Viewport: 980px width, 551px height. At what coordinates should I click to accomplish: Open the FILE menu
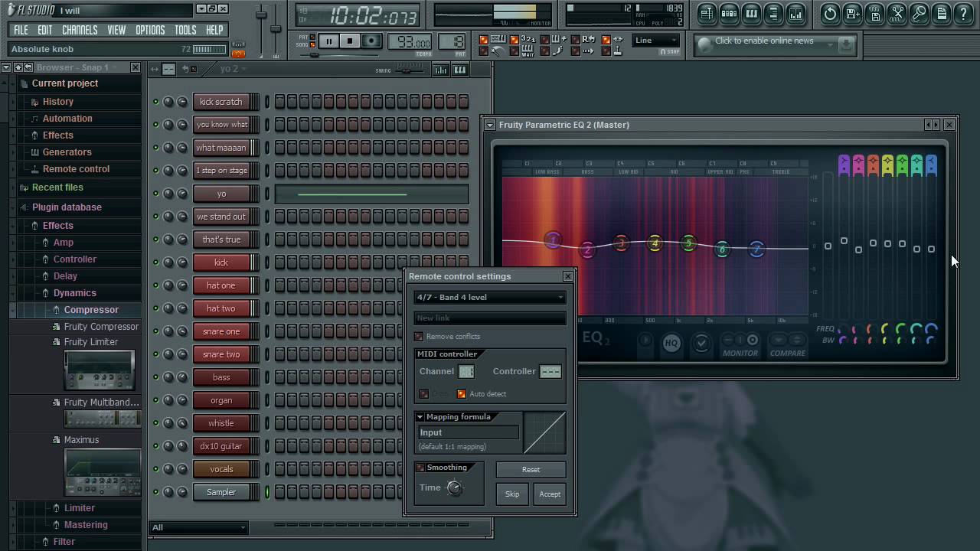click(x=21, y=30)
